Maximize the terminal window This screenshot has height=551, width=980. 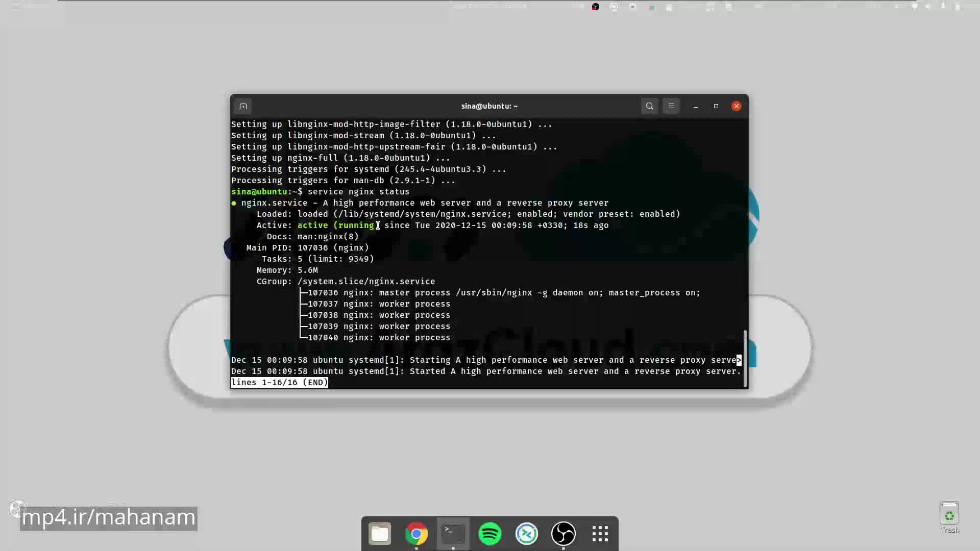click(x=716, y=106)
